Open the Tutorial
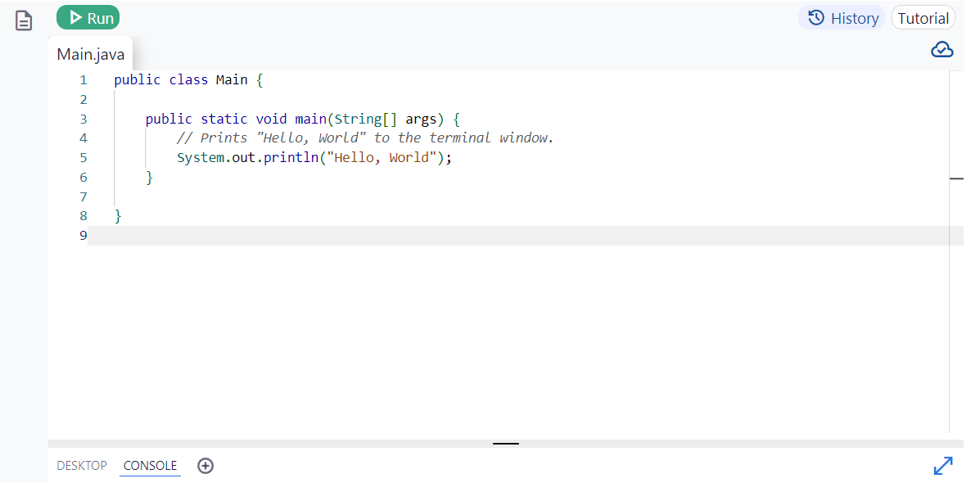 (923, 17)
